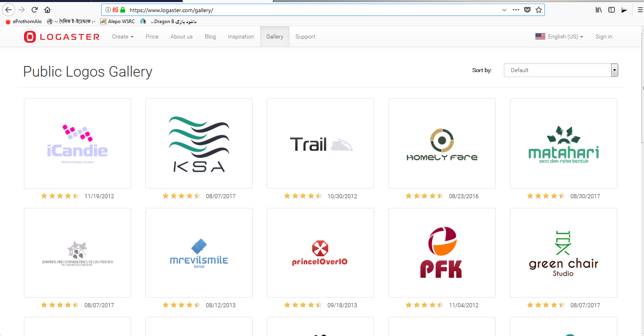
Task: Open the Price page
Action: [152, 36]
